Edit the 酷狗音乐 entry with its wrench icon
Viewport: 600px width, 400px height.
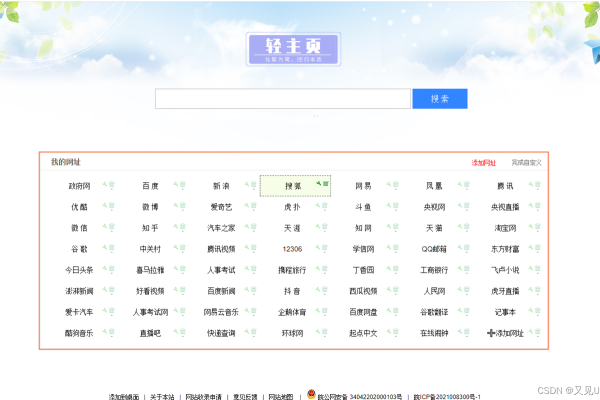(x=105, y=332)
